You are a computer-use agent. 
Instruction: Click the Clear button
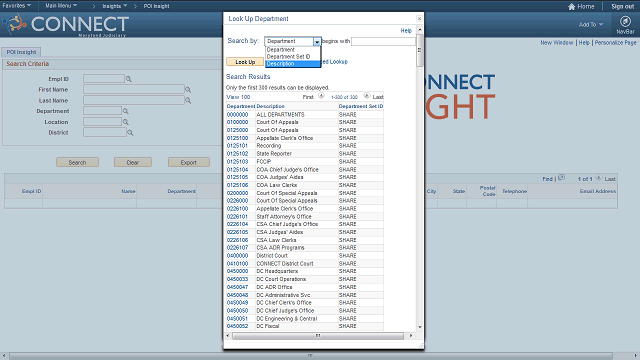133,162
